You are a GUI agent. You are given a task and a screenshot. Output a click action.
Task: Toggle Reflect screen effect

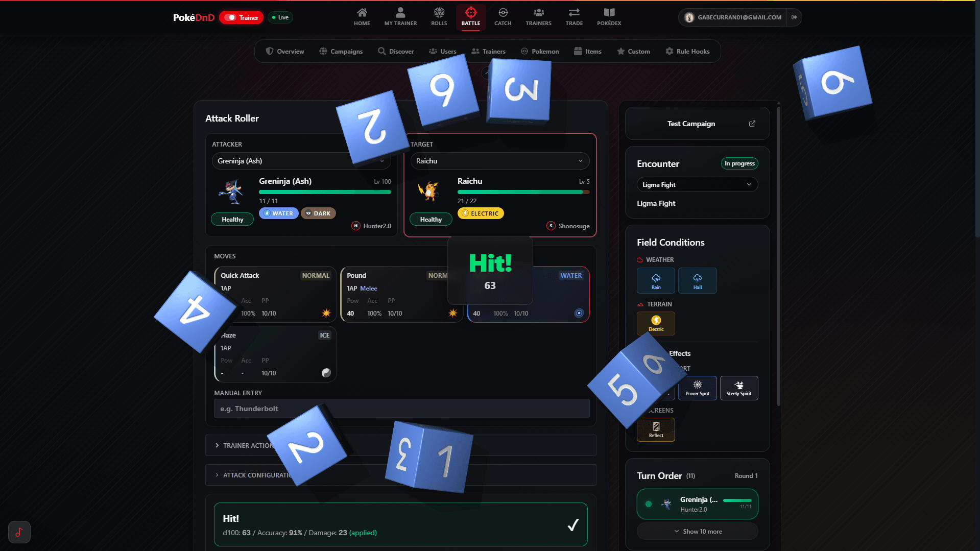(x=656, y=429)
